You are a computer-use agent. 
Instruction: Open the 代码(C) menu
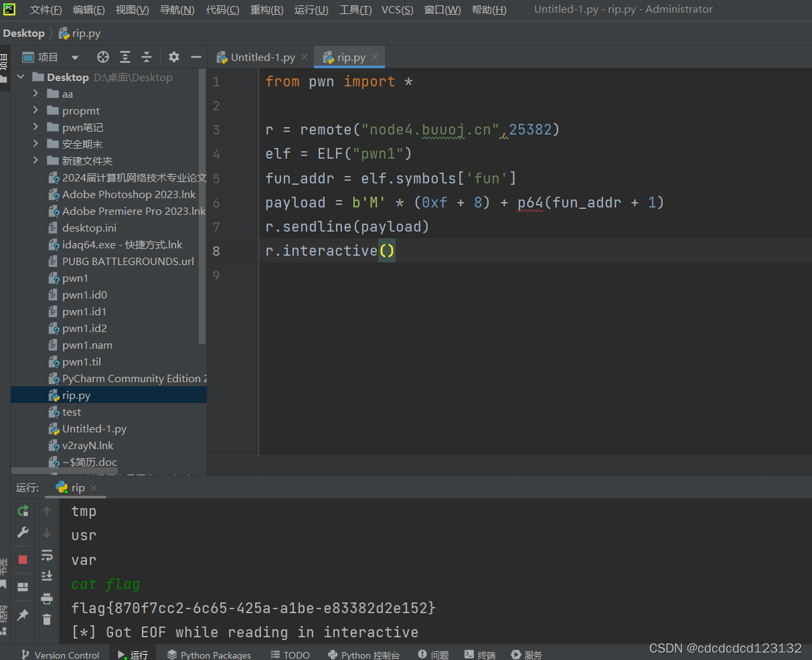point(222,10)
